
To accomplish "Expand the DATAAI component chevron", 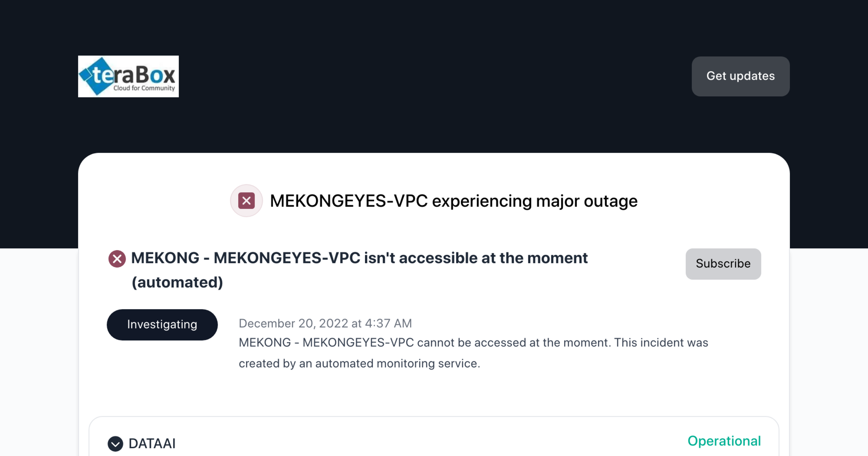I will click(x=115, y=444).
